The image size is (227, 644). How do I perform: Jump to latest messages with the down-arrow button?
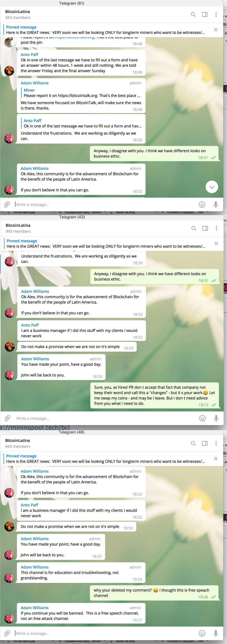pyautogui.click(x=212, y=187)
